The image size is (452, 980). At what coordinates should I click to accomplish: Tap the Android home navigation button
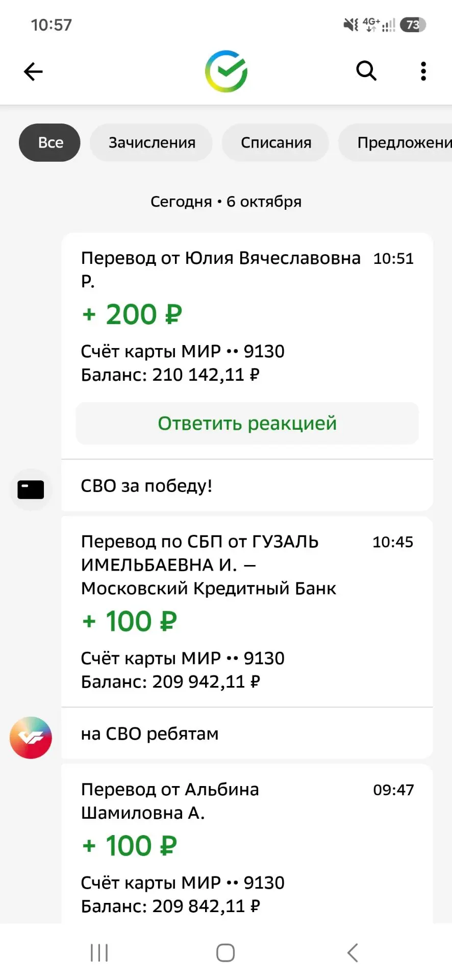coord(225,952)
